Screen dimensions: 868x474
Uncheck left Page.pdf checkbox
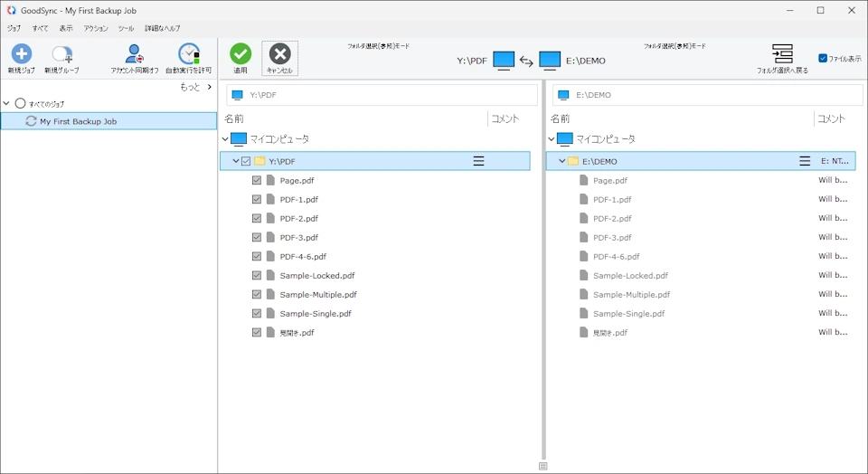click(256, 180)
